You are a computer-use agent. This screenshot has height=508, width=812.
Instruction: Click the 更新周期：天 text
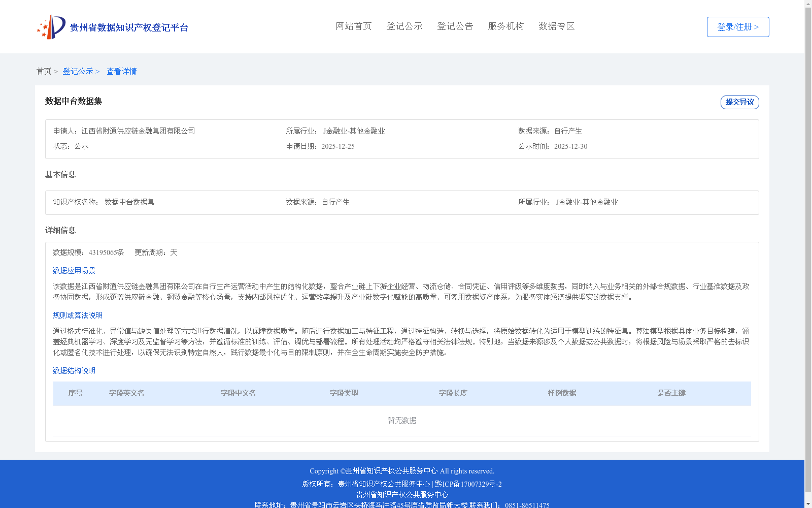(x=156, y=252)
